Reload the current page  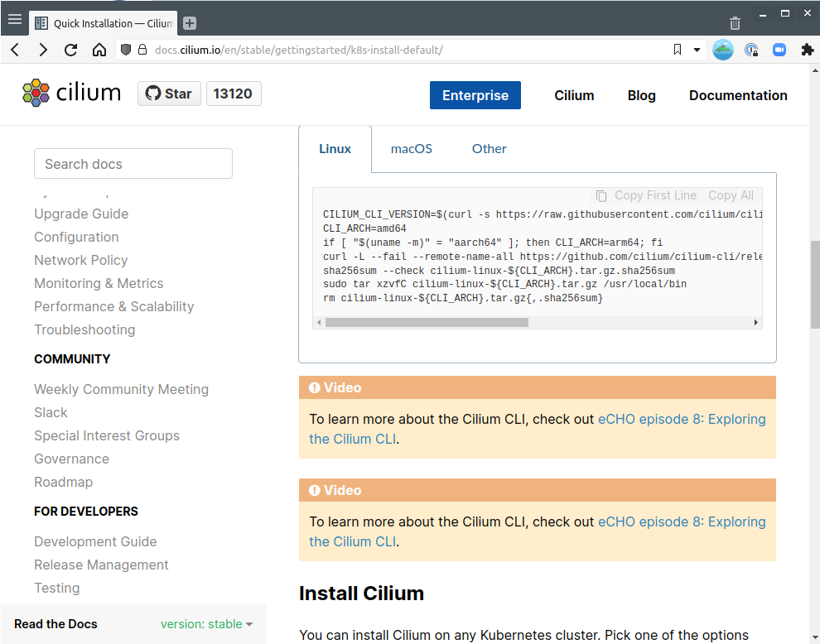tap(73, 50)
